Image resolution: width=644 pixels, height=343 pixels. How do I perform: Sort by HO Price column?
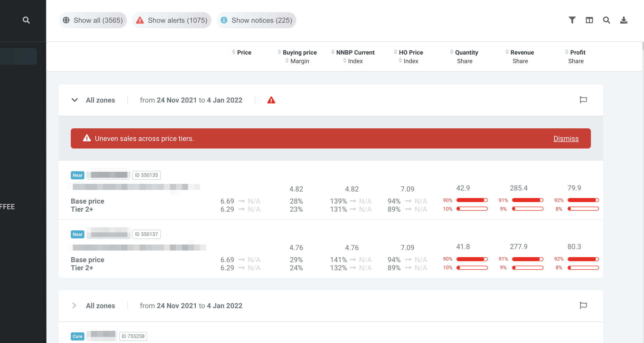(408, 52)
